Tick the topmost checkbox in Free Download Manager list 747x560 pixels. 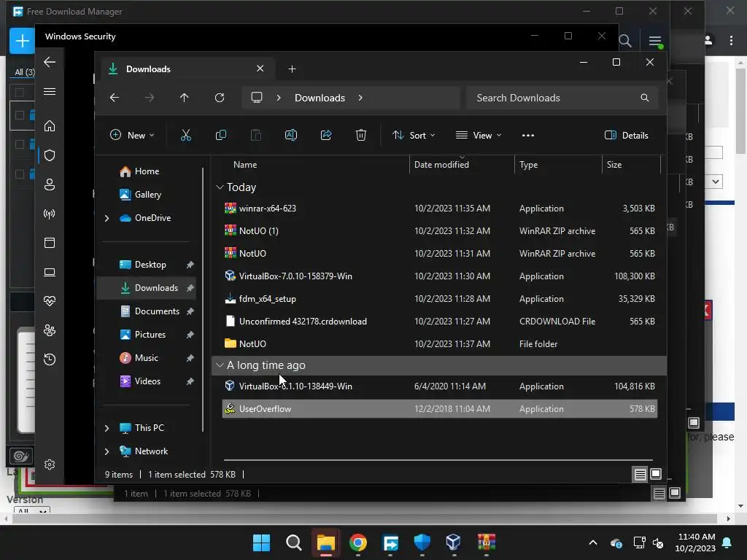(x=20, y=93)
